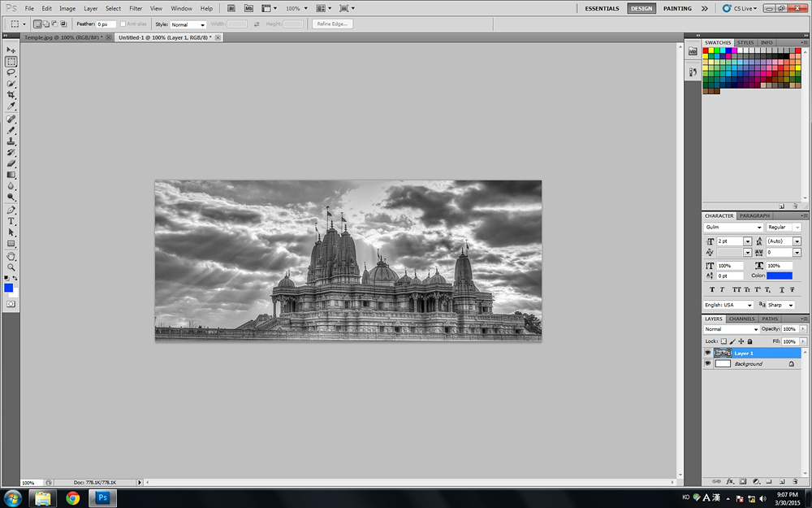The height and width of the screenshot is (508, 812).
Task: Toggle visibility of the Background layer
Action: click(707, 364)
